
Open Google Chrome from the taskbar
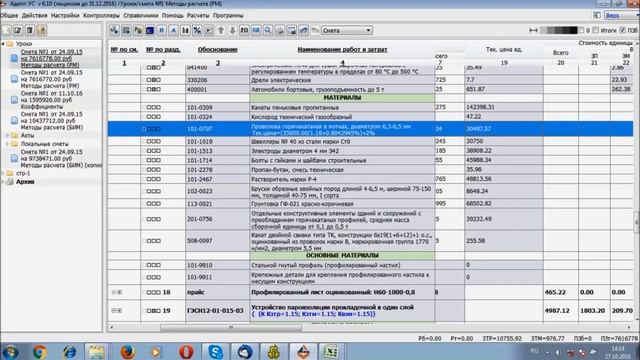[x=40, y=351]
